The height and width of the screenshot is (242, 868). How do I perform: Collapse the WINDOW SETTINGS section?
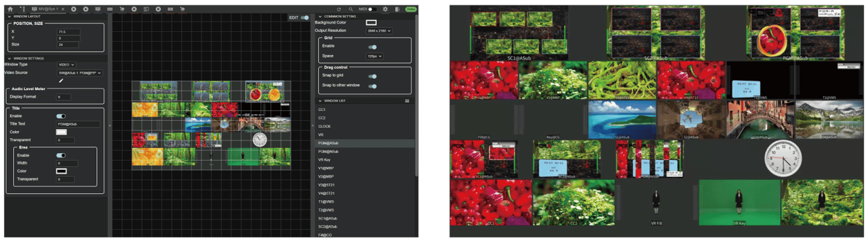(9, 58)
